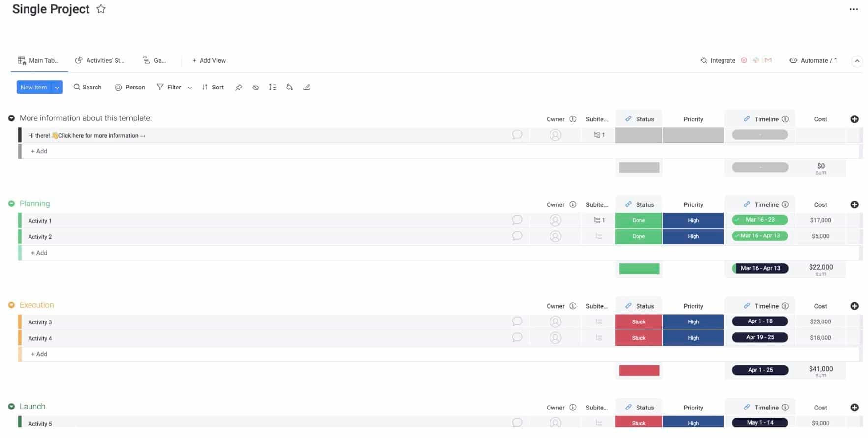
Task: Collapse the Planning group
Action: pos(11,204)
